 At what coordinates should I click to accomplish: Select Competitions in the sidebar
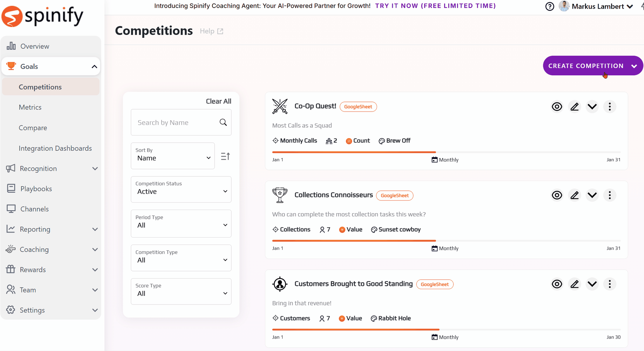(x=51, y=87)
